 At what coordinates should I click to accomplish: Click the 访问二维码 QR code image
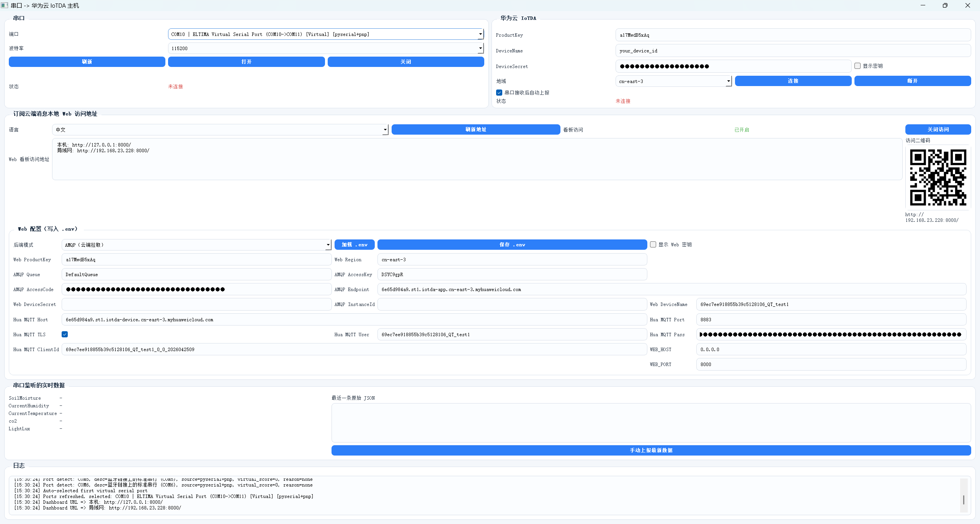point(938,177)
